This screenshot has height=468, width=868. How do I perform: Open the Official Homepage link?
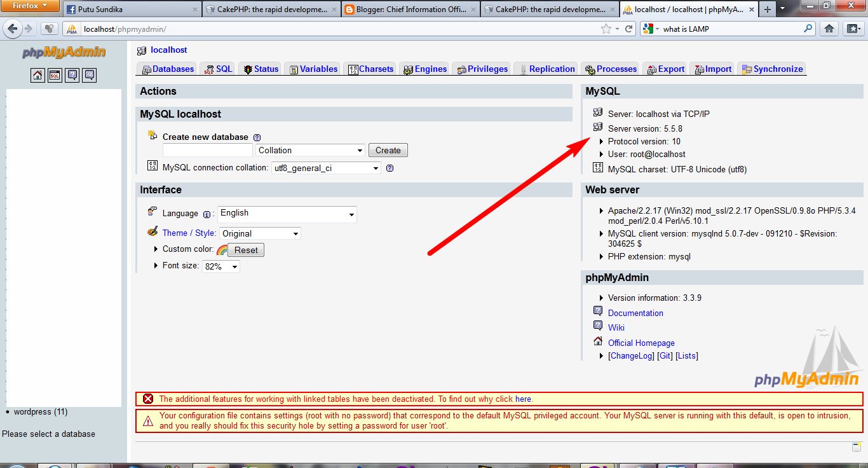[x=641, y=343]
